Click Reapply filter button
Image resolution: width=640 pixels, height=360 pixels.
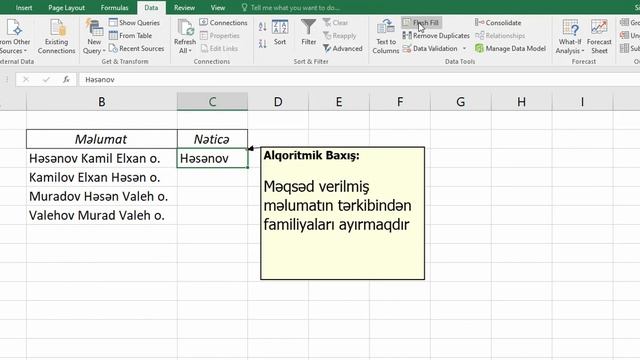tap(340, 36)
